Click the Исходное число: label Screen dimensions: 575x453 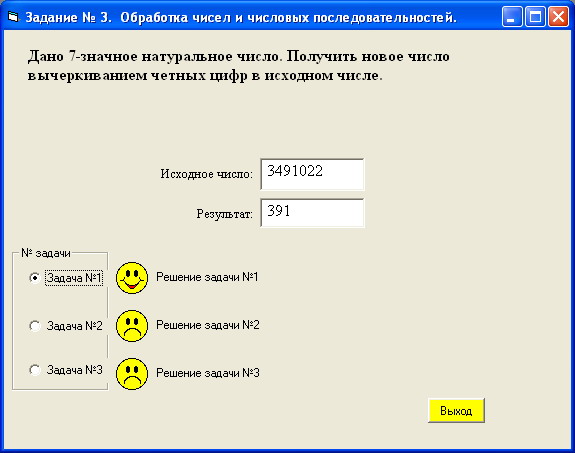coord(206,174)
